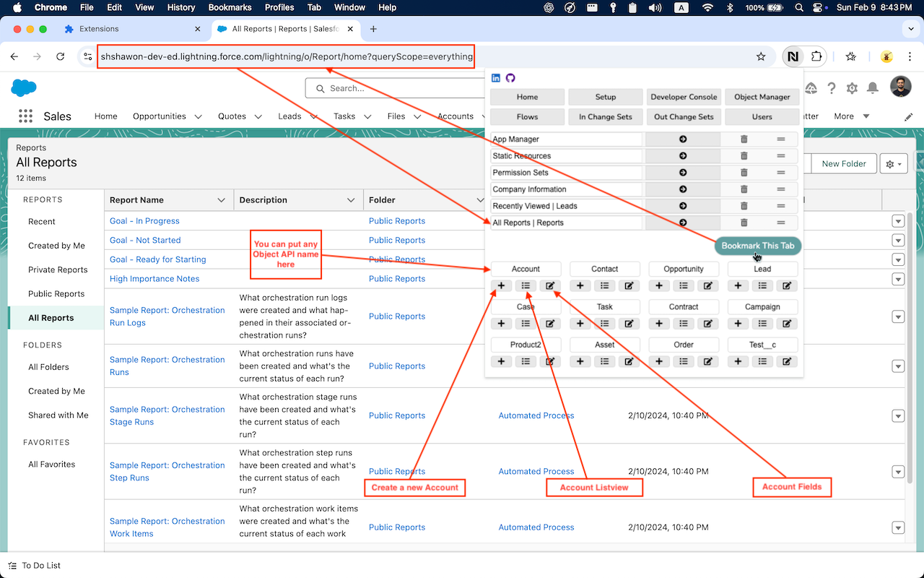This screenshot has width=924, height=578.
Task: Open the GitHub icon in the extension popup
Action: click(x=510, y=78)
